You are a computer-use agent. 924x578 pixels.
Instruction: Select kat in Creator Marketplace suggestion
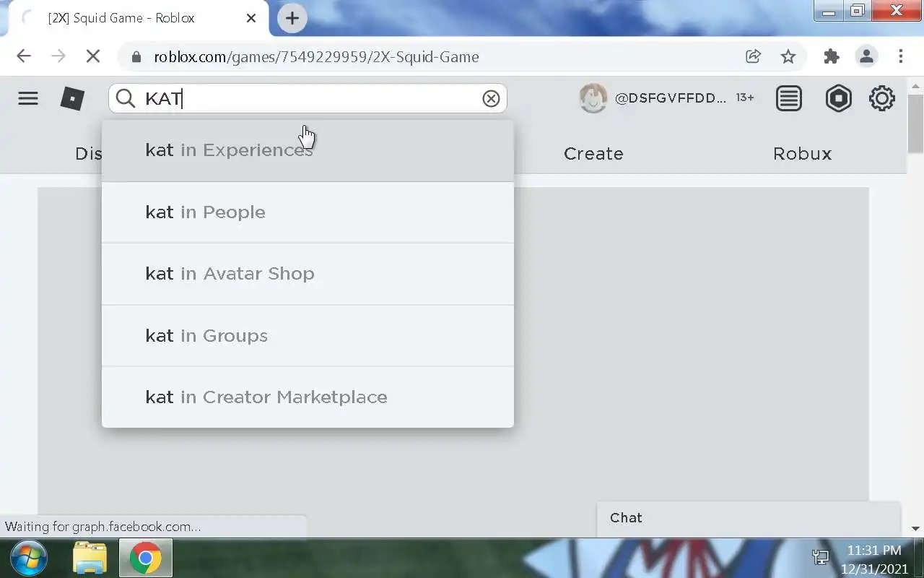tap(308, 397)
